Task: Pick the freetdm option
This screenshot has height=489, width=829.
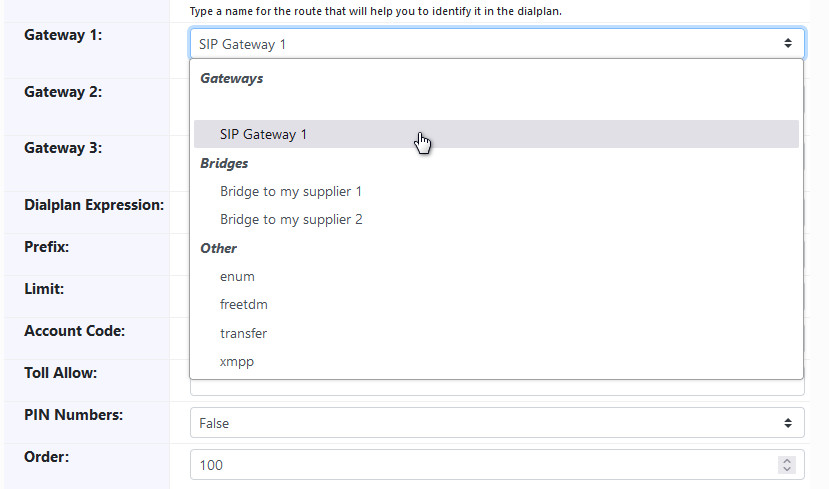Action: [x=243, y=304]
